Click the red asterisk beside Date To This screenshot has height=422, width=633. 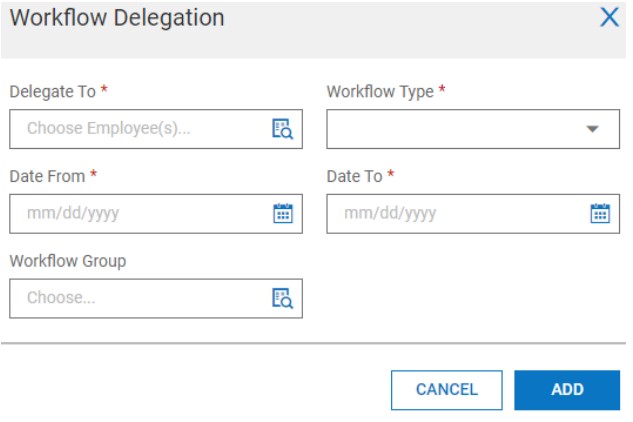[392, 175]
